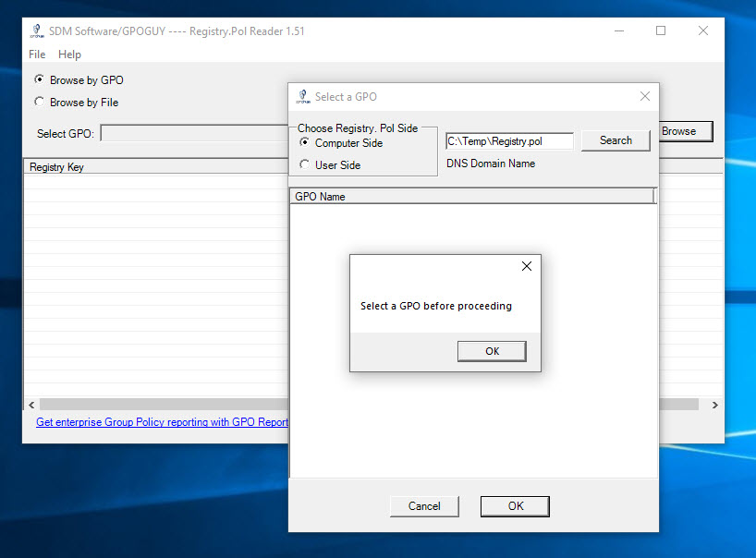
Task: Click the Select GPO text field
Action: pyautogui.click(x=194, y=133)
